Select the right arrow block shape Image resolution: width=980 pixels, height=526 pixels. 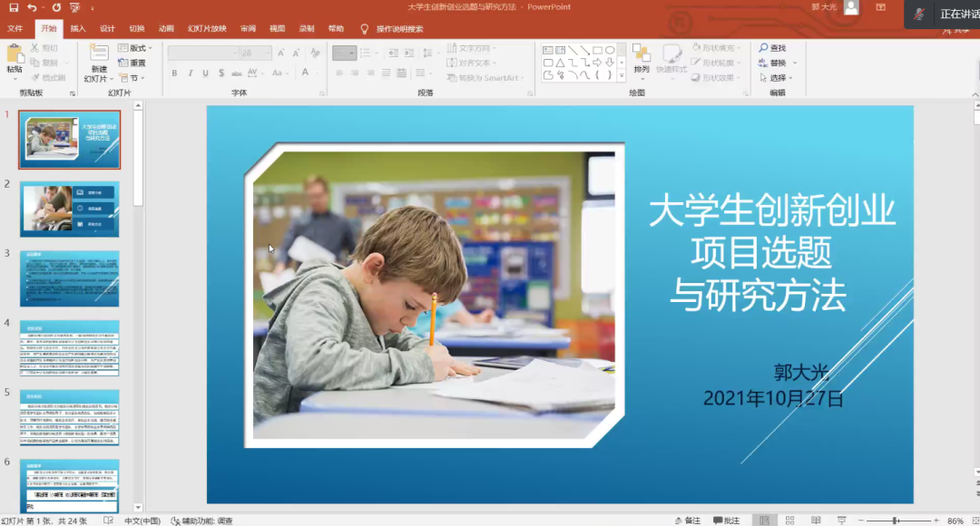[597, 63]
